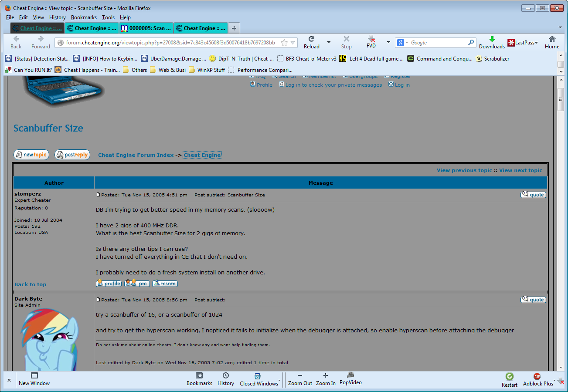This screenshot has height=392, width=568.
Task: Go to the next page with Forward
Action: (41, 42)
